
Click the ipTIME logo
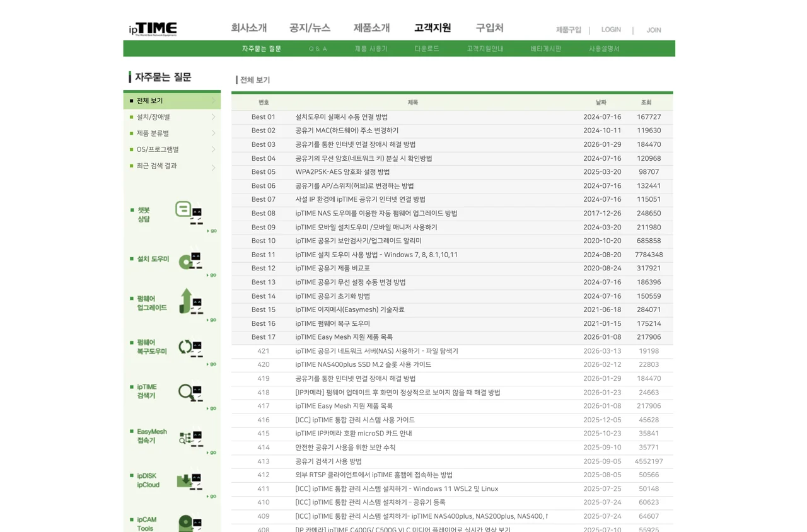[153, 29]
